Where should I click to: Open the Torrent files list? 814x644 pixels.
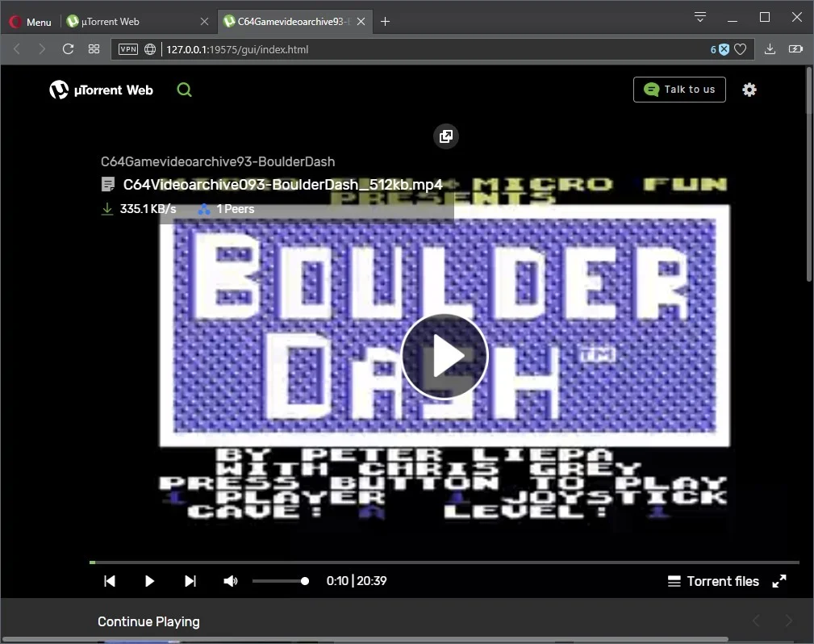tap(713, 581)
